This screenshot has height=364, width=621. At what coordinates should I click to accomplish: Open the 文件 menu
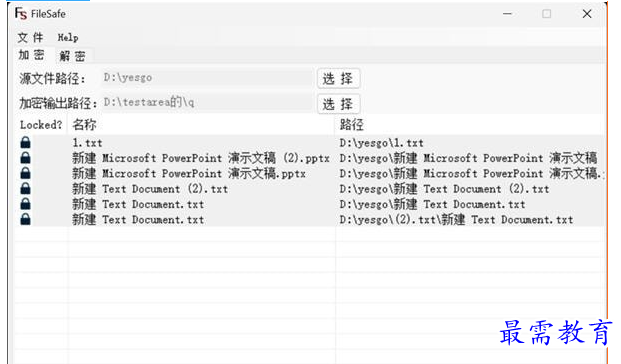coord(30,38)
